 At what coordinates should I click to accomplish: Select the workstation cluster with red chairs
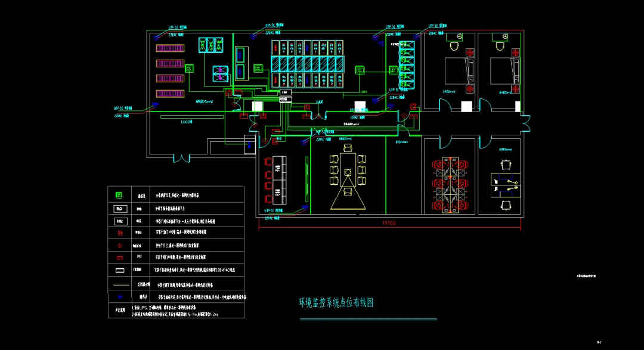tap(450, 184)
